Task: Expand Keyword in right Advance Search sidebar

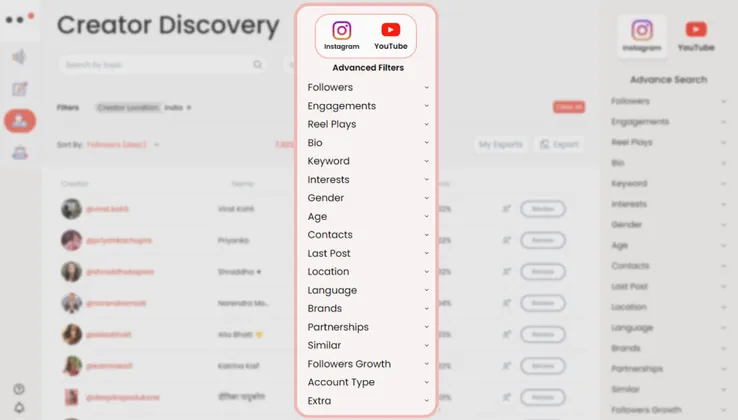Action: (669, 184)
